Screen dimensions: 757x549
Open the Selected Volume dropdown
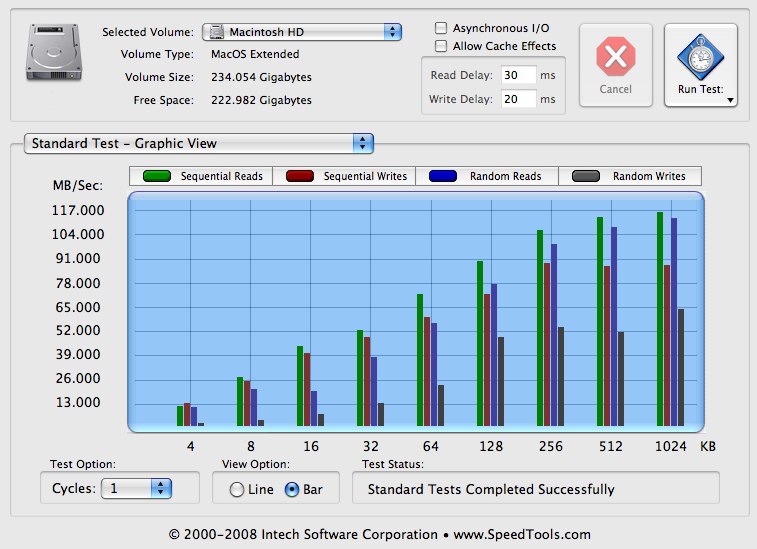(x=302, y=32)
